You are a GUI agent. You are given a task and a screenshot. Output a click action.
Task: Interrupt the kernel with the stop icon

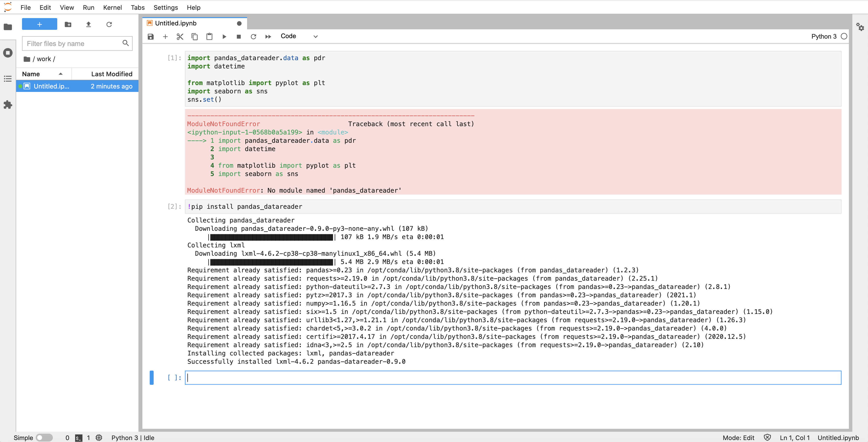coord(239,36)
